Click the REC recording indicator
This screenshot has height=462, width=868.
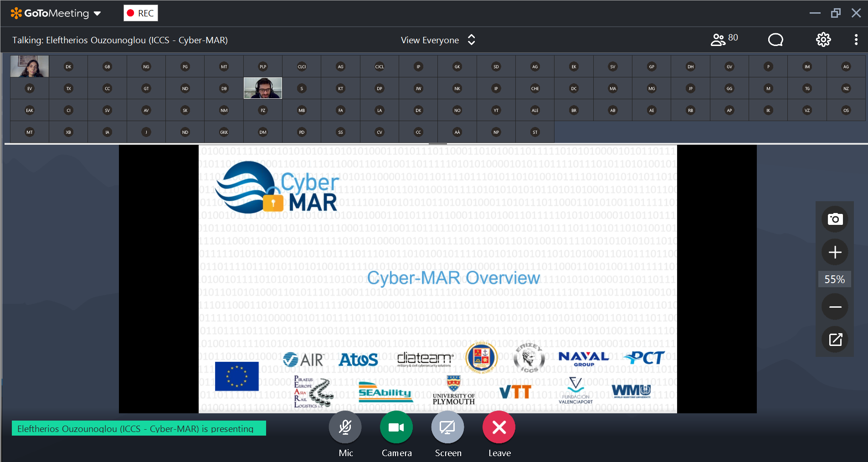[x=141, y=13]
